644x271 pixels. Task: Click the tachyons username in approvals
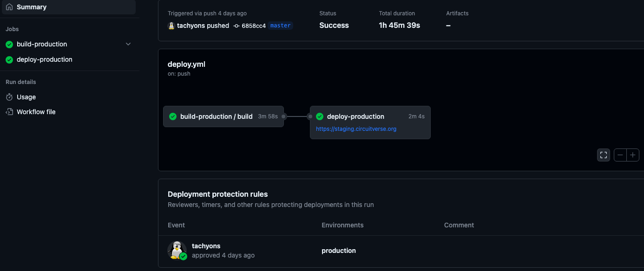click(206, 246)
